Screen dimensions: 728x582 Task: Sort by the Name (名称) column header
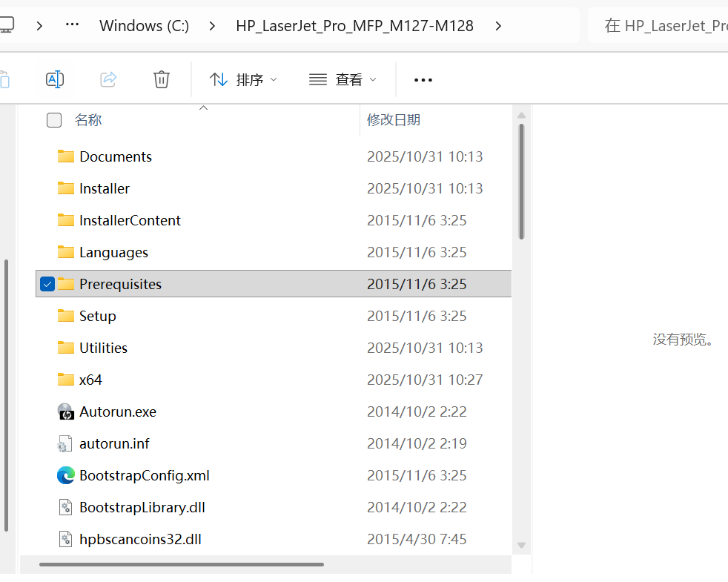[x=88, y=120]
